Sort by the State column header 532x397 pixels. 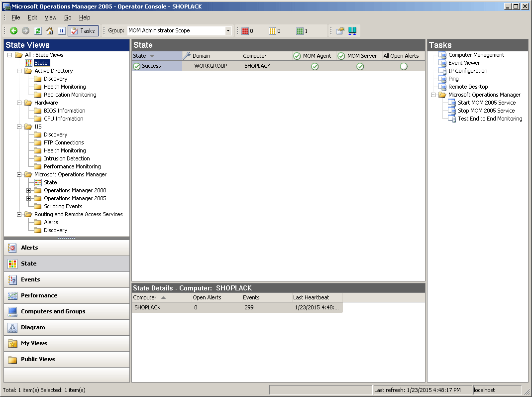[157, 56]
